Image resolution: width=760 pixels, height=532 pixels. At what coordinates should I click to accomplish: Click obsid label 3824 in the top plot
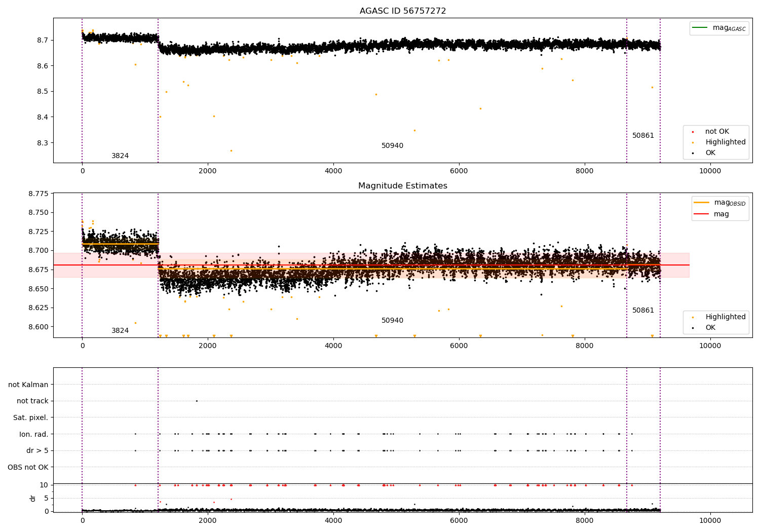(x=120, y=156)
